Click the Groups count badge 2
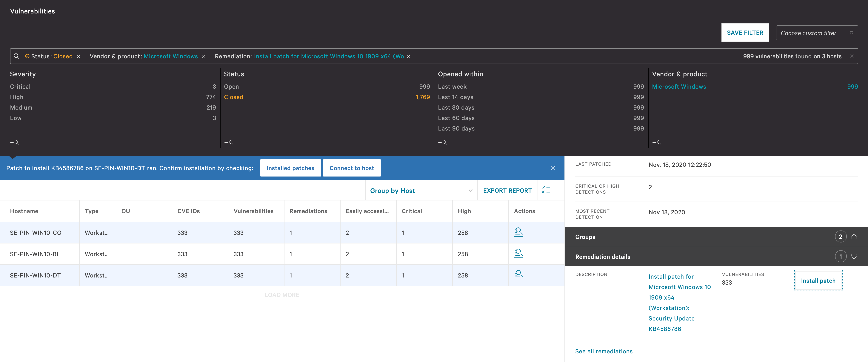This screenshot has height=362, width=868. click(x=841, y=237)
